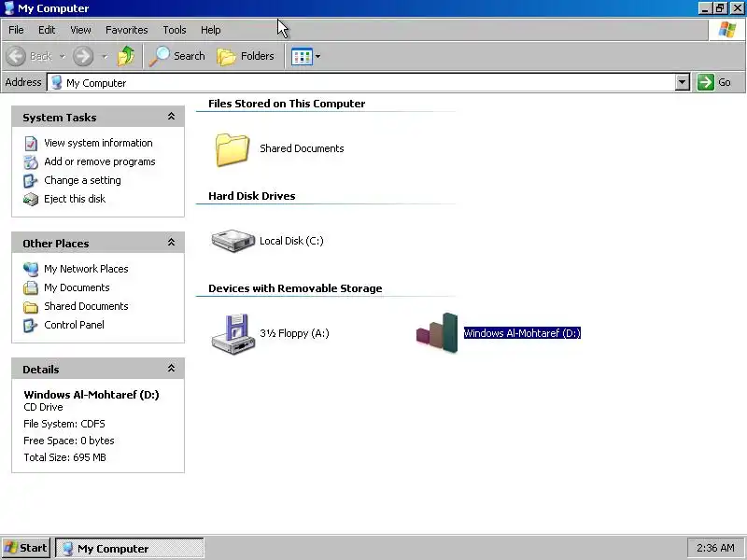Open the Forward history dropdown arrow
This screenshot has height=560, width=747.
tap(105, 57)
